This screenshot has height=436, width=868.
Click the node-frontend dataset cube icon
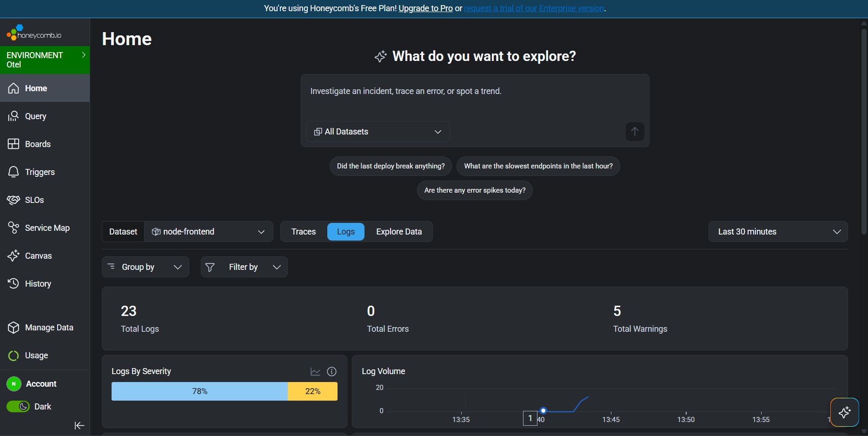[156, 232]
